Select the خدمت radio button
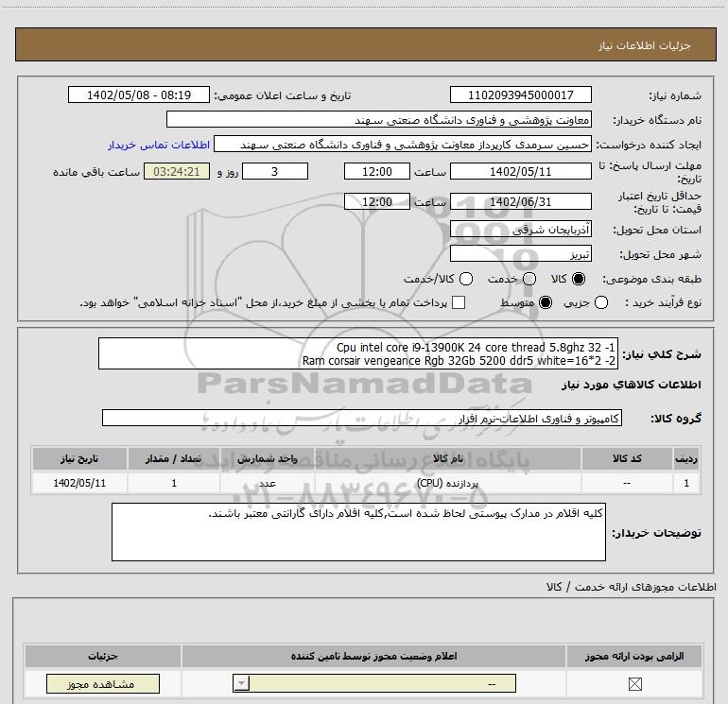 (x=529, y=279)
